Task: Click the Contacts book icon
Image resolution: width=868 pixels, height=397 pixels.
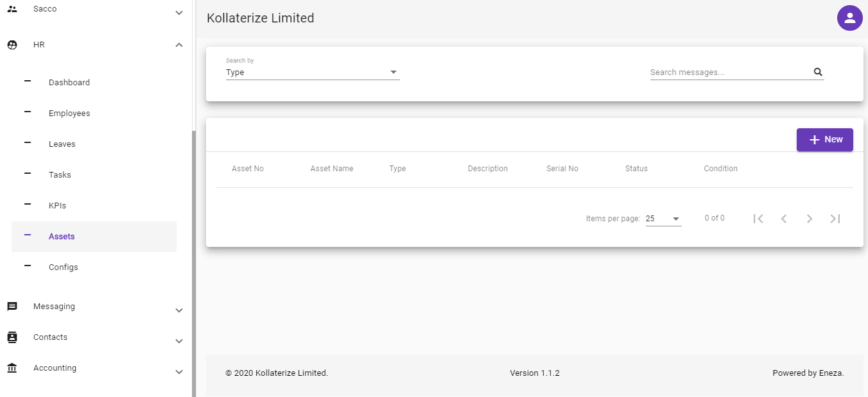Action: (x=12, y=337)
